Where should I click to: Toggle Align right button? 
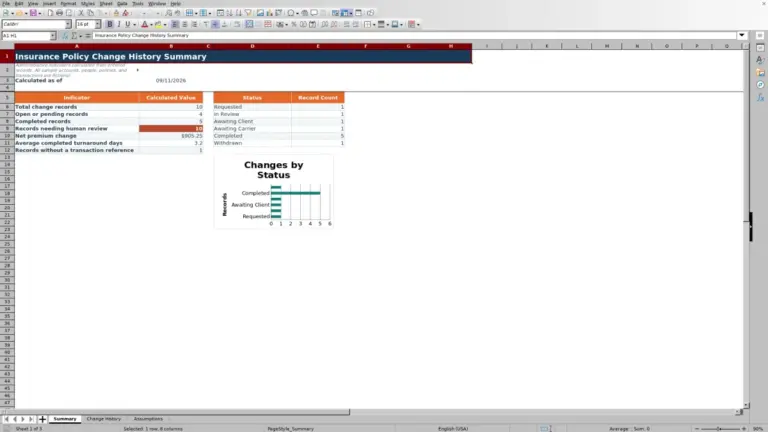click(194, 24)
